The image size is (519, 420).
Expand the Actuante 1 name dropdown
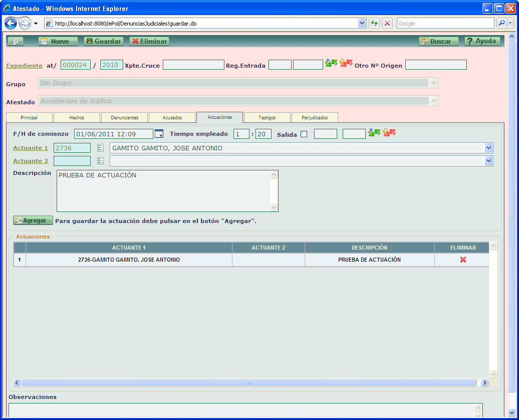point(488,148)
